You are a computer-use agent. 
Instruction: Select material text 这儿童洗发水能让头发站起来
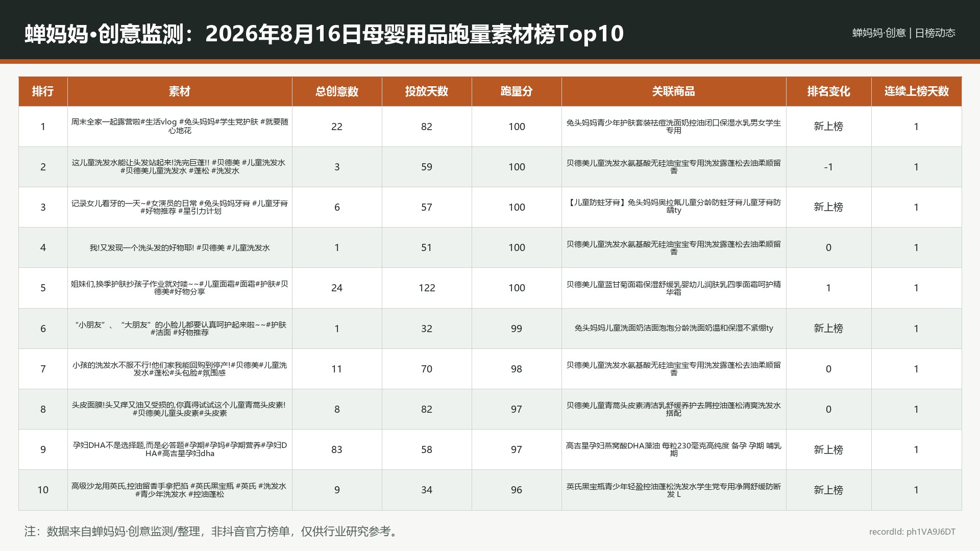click(180, 166)
